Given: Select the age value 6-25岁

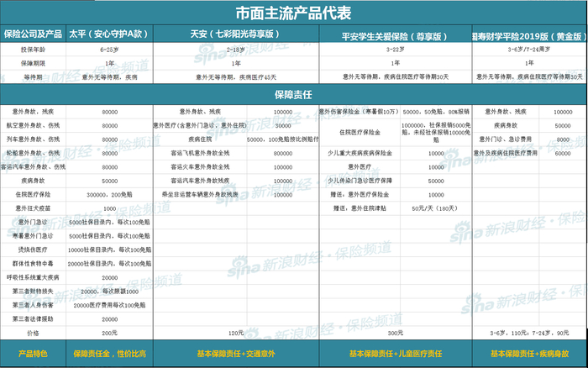Looking at the screenshot, I should pos(109,50).
